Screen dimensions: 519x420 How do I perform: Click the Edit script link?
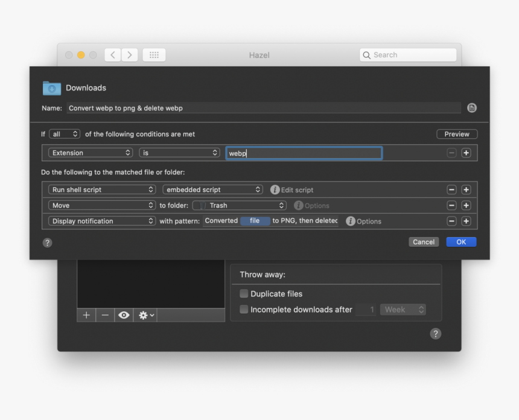(x=297, y=190)
